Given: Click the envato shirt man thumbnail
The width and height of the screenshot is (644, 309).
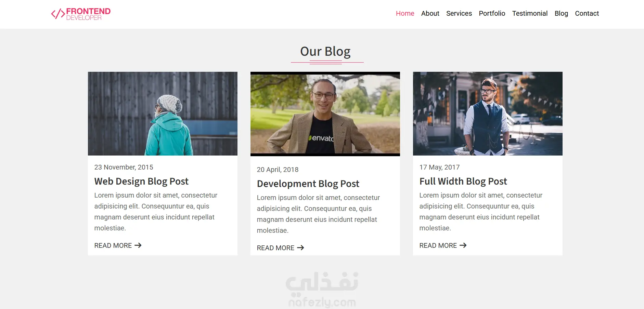Looking at the screenshot, I should click(x=325, y=114).
